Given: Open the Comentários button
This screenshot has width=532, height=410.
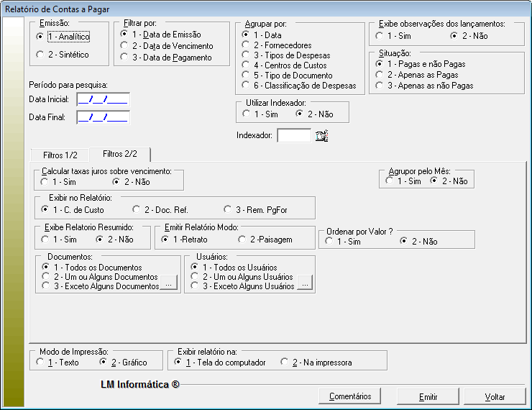Looking at the screenshot, I should point(350,396).
